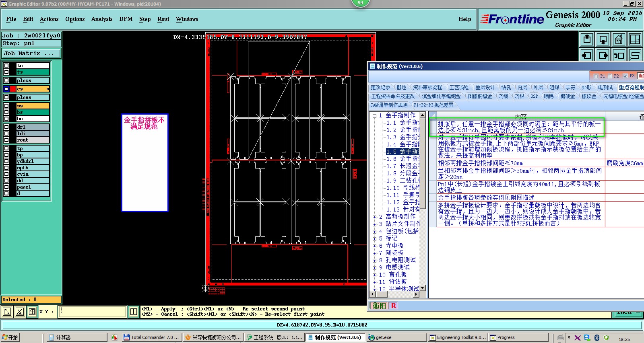Click the pan left view icon
The height and width of the screenshot is (343, 644).
click(587, 55)
